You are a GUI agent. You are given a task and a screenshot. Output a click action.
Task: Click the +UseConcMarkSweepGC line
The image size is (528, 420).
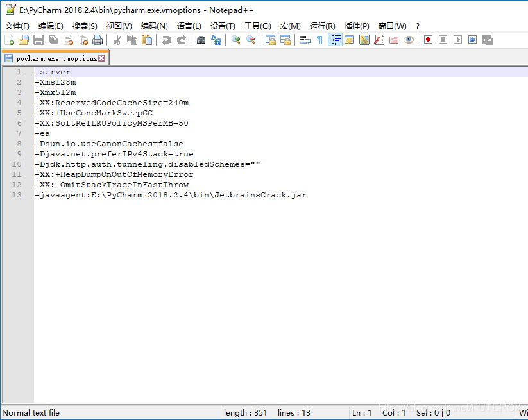(94, 113)
